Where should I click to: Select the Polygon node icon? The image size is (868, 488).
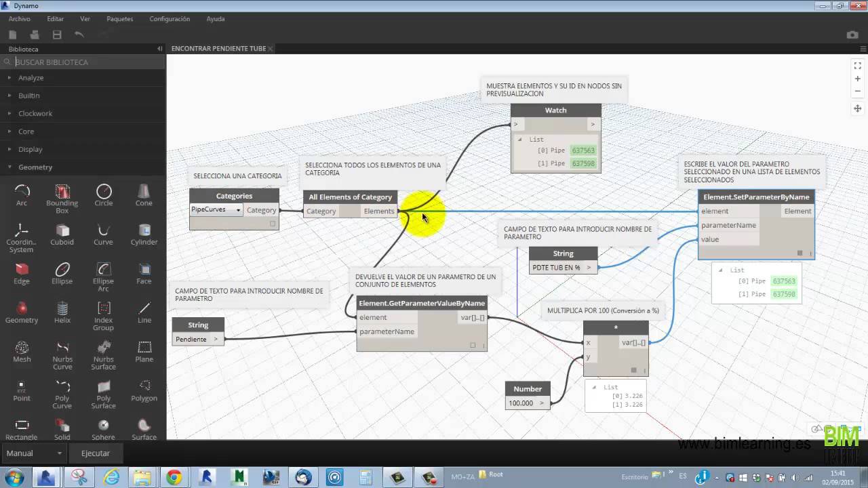[144, 386]
